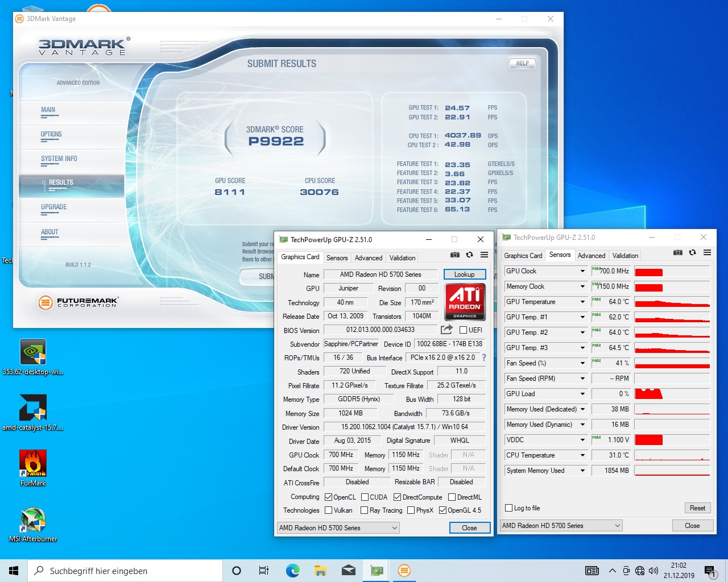
Task: Open Task View in the taskbar
Action: pos(264,571)
